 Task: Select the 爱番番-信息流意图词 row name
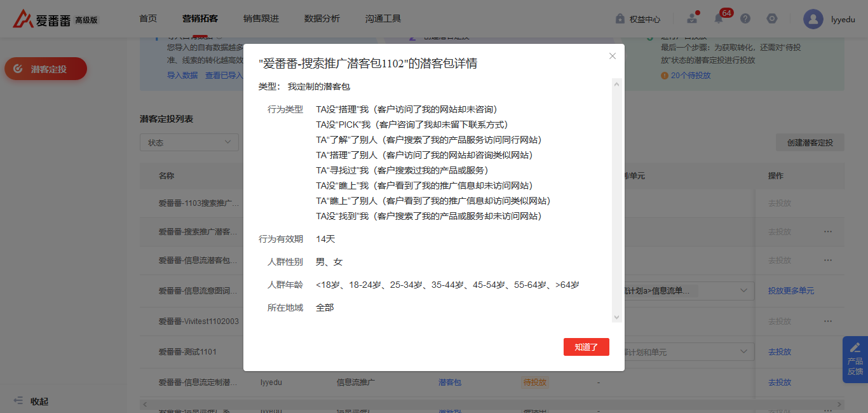coord(199,291)
